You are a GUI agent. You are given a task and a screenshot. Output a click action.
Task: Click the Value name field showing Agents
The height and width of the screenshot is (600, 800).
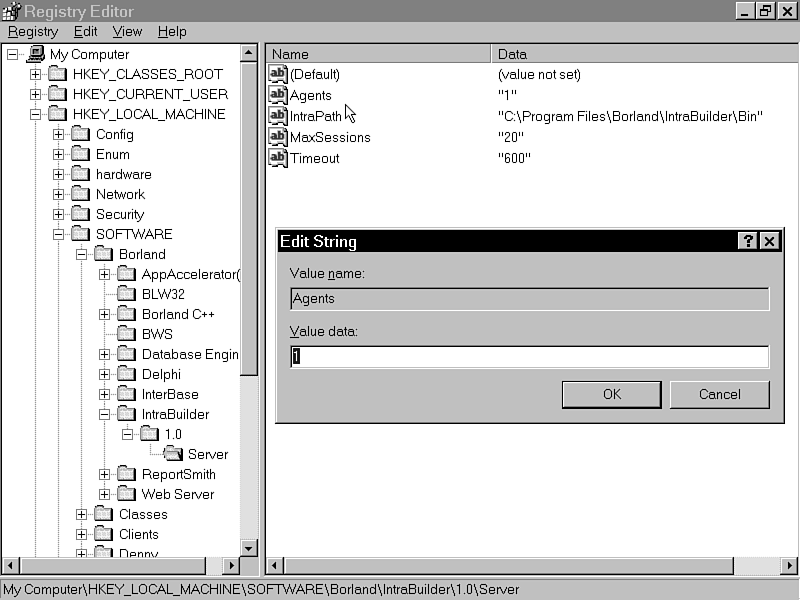click(x=530, y=299)
